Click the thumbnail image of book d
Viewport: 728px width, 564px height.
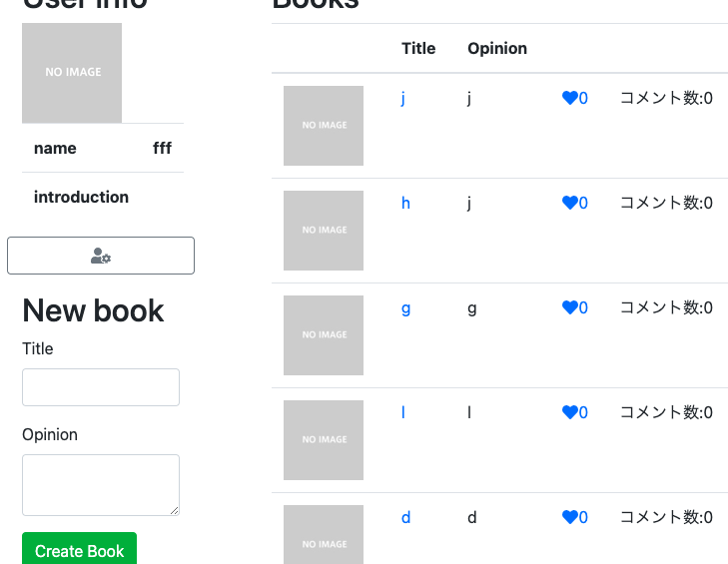click(x=324, y=536)
